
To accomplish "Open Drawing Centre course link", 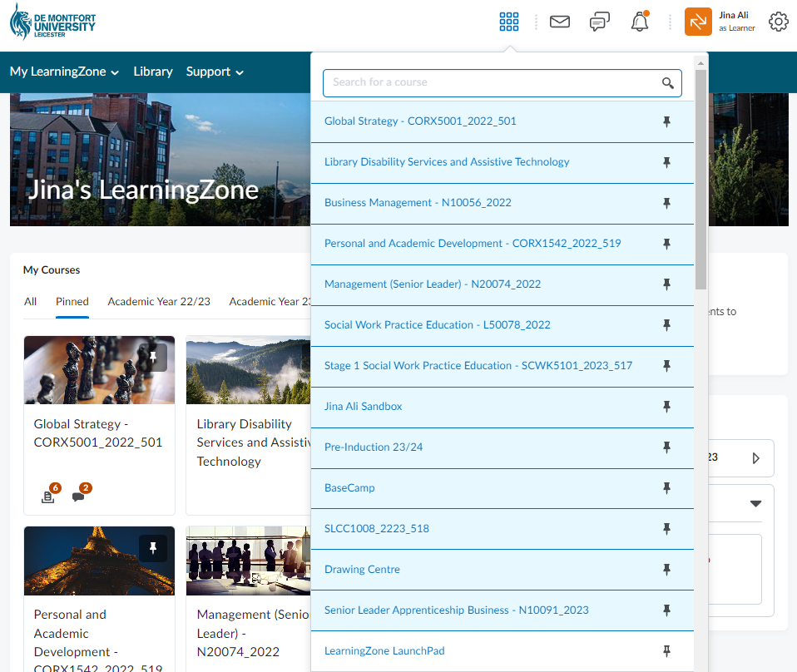I will tap(363, 570).
